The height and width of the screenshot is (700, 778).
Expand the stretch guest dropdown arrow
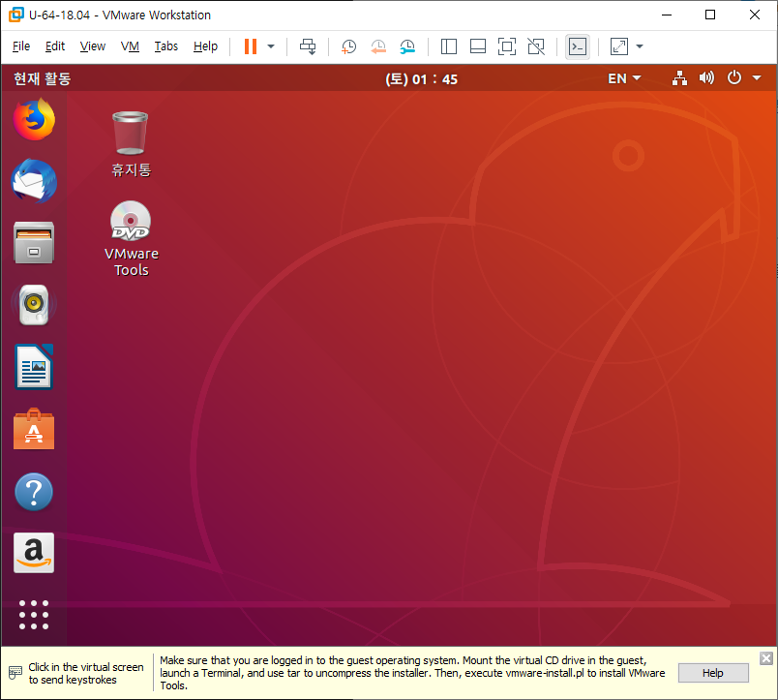point(640,46)
